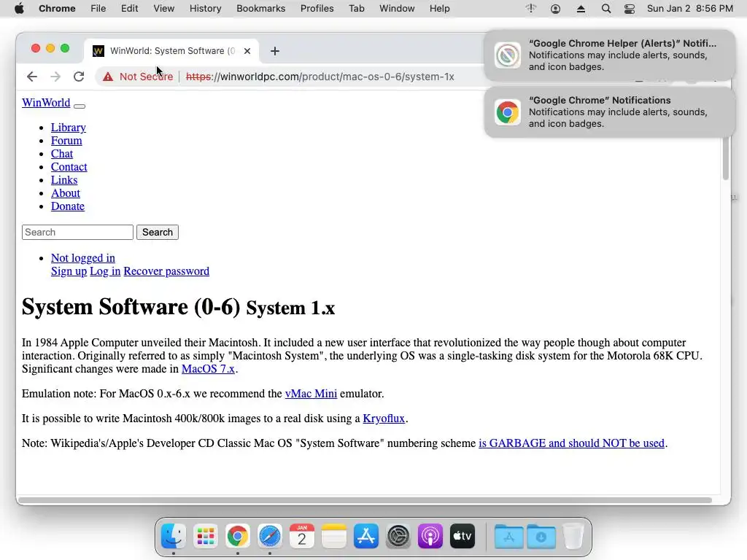The image size is (747, 560).
Task: Open Notes from the Dock
Action: tap(334, 536)
